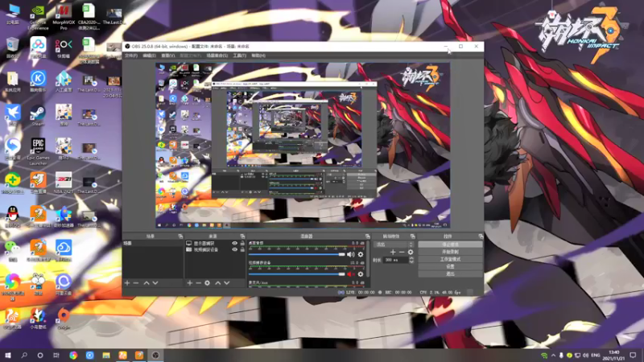Add a transition with the plus icon
Viewport: 644px width, 362px height.
coord(393,252)
